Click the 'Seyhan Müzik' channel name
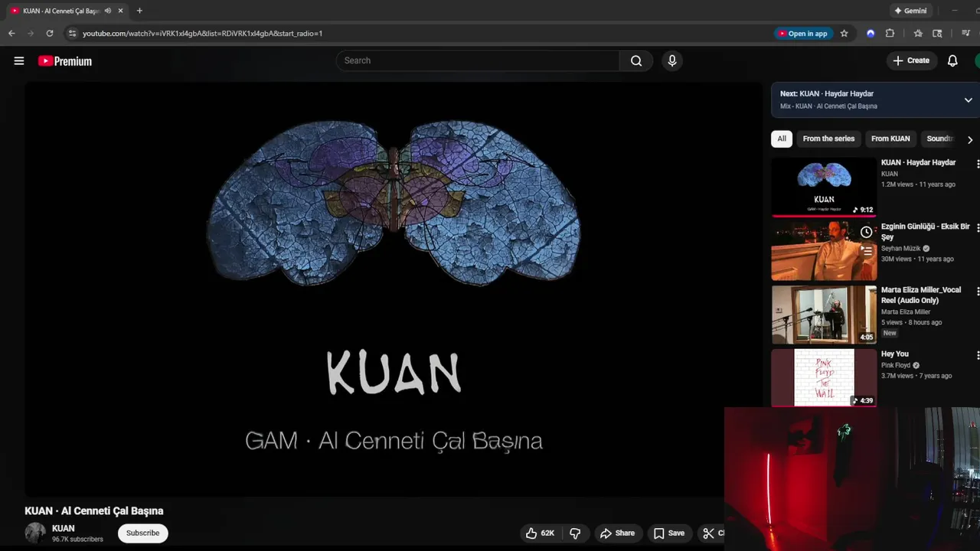980x551 pixels. click(x=901, y=249)
